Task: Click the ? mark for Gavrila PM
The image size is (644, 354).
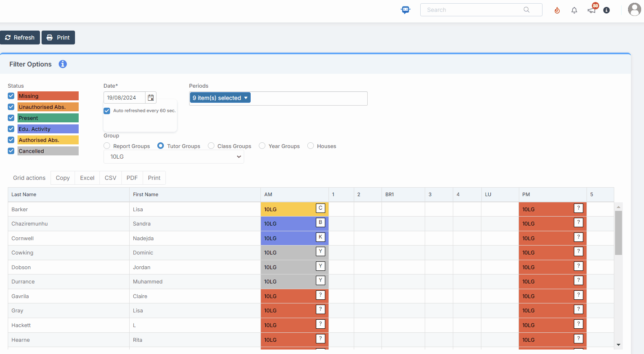Action: pos(578,295)
